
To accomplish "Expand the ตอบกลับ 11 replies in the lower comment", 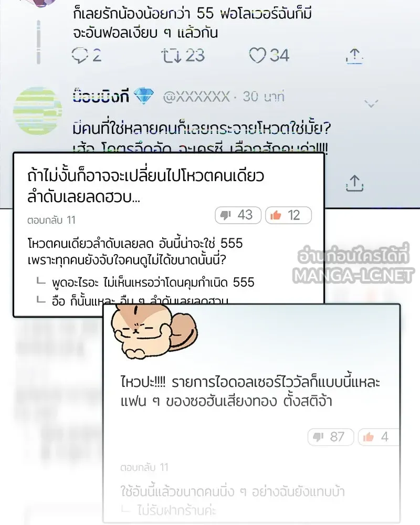I will 144,467.
